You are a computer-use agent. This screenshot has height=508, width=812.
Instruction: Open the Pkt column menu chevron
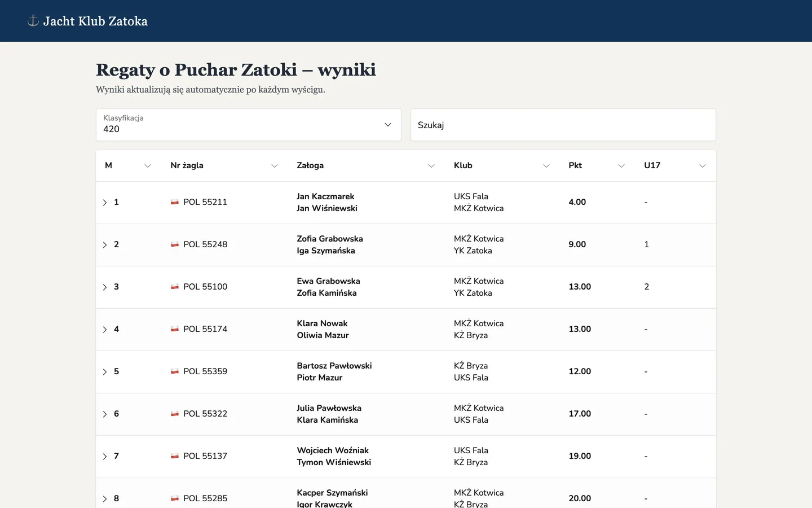tap(621, 166)
